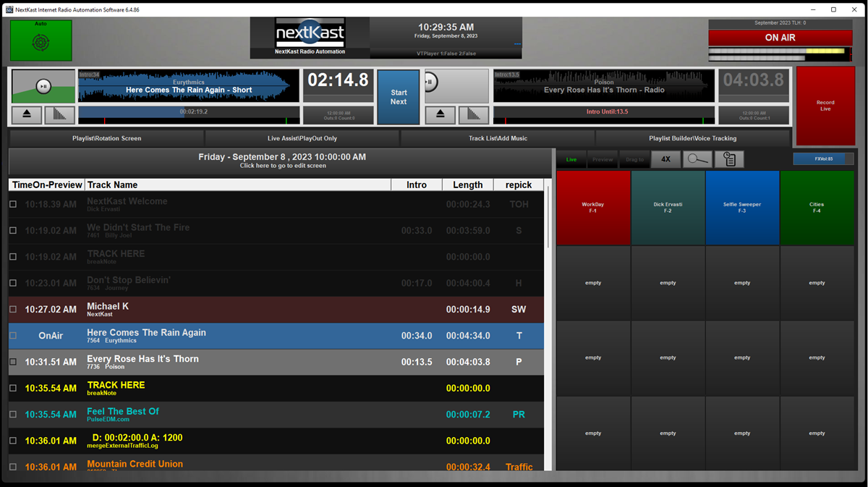Select the Preview cart mode
The width and height of the screenshot is (868, 487).
(x=603, y=160)
